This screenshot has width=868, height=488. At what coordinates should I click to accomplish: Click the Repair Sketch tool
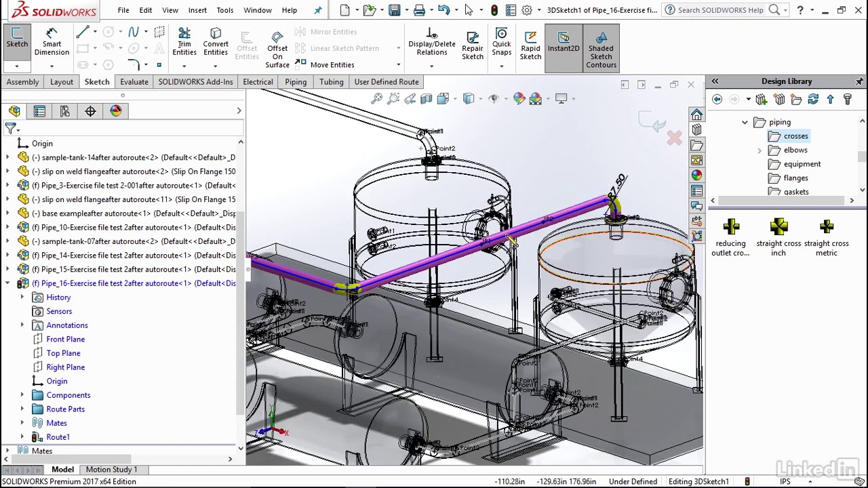pos(473,44)
